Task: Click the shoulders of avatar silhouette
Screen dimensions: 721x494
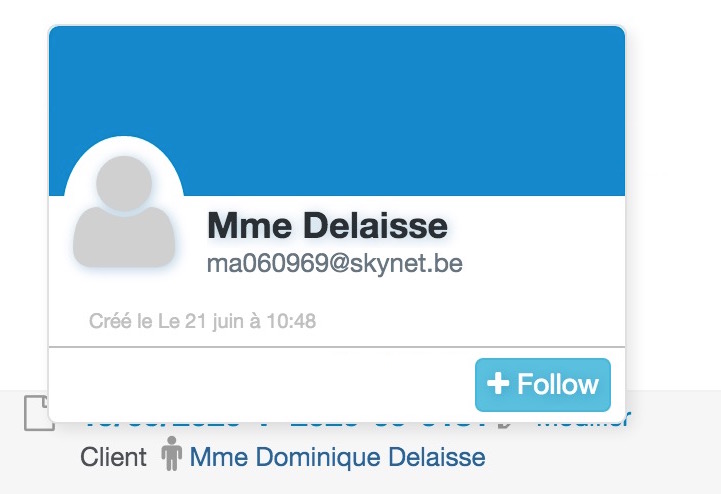Action: [124, 237]
